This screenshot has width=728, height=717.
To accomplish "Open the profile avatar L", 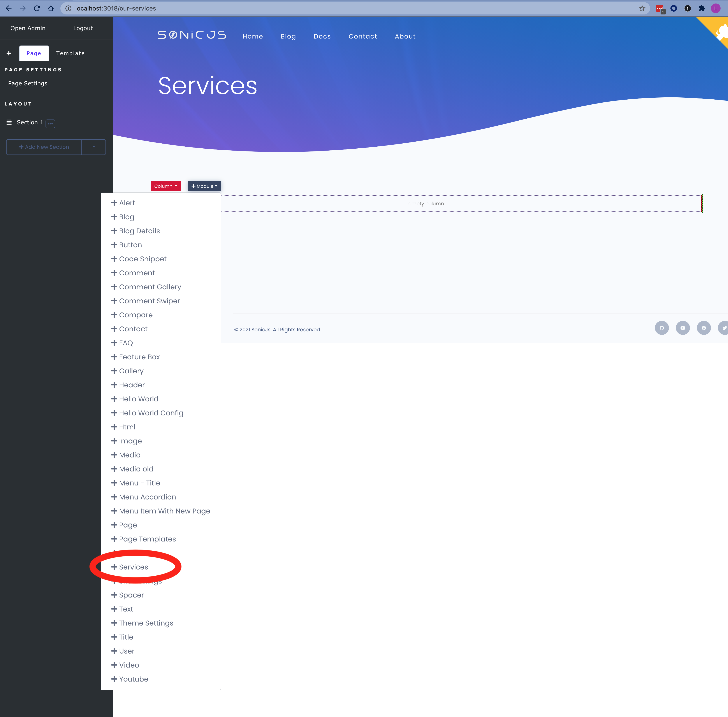I will (x=716, y=8).
